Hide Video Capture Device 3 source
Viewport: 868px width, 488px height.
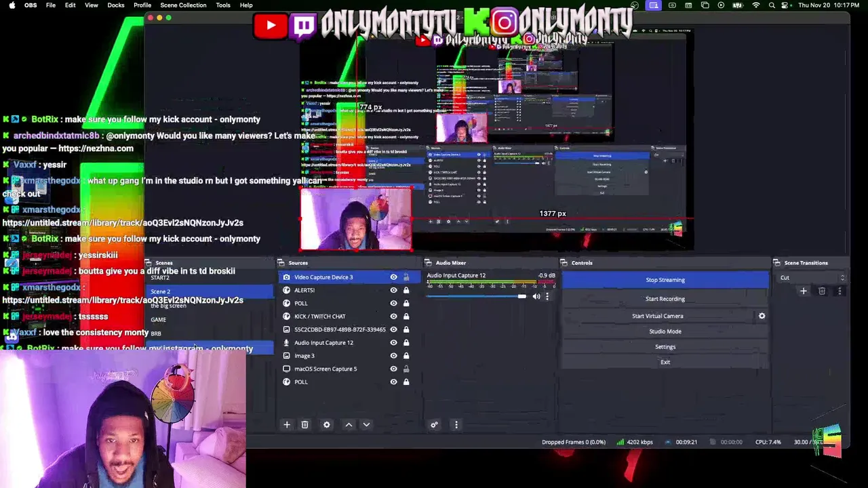click(x=393, y=277)
